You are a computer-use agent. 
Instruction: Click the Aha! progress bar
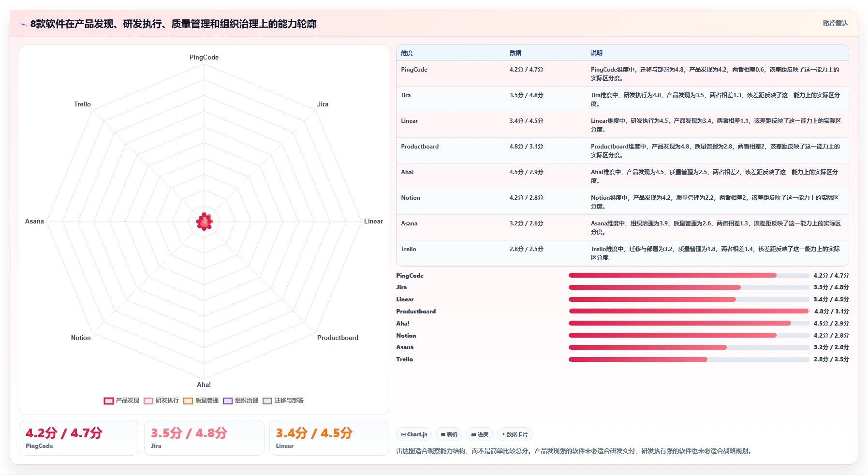click(x=689, y=323)
